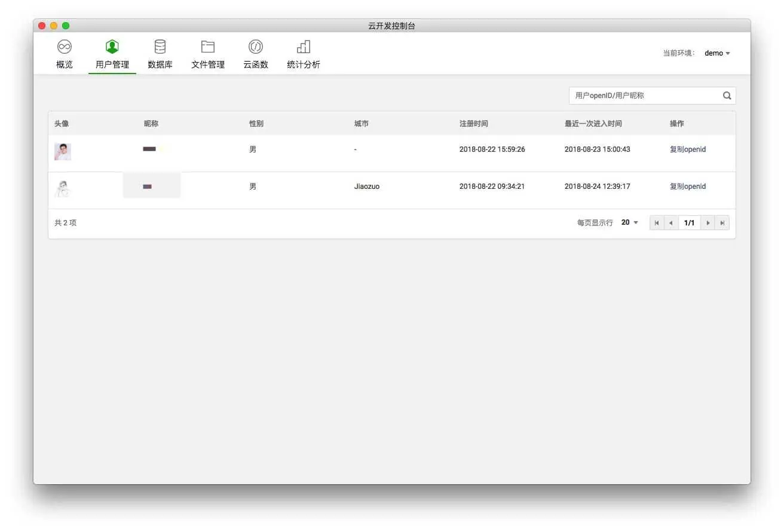Copy openid for user registered 15:59:26
784x532 pixels.
pos(688,149)
